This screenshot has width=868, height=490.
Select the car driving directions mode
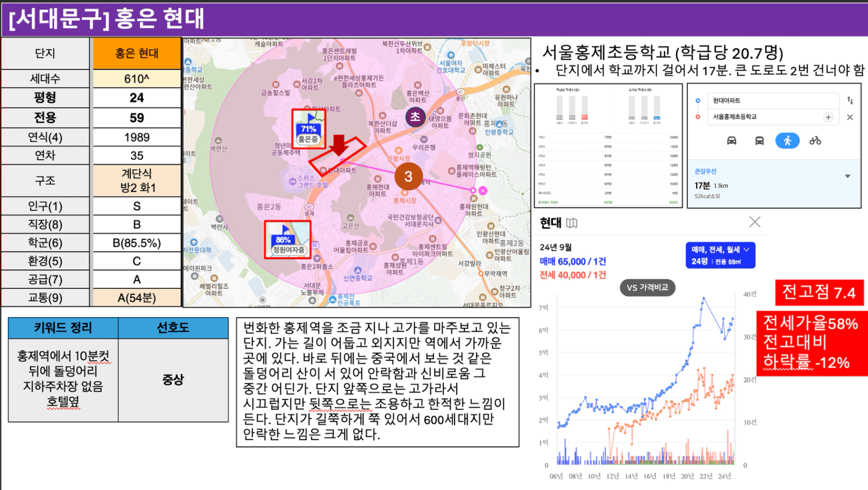[731, 141]
